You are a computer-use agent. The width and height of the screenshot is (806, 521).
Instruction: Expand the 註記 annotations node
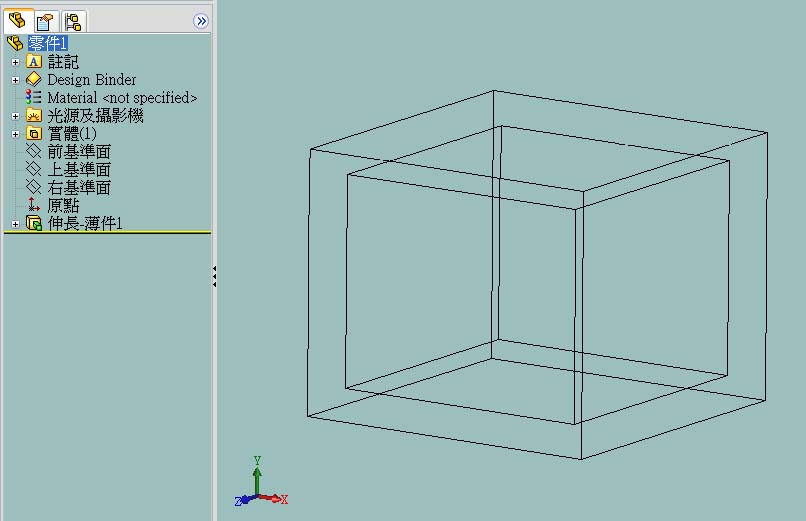click(x=15, y=62)
